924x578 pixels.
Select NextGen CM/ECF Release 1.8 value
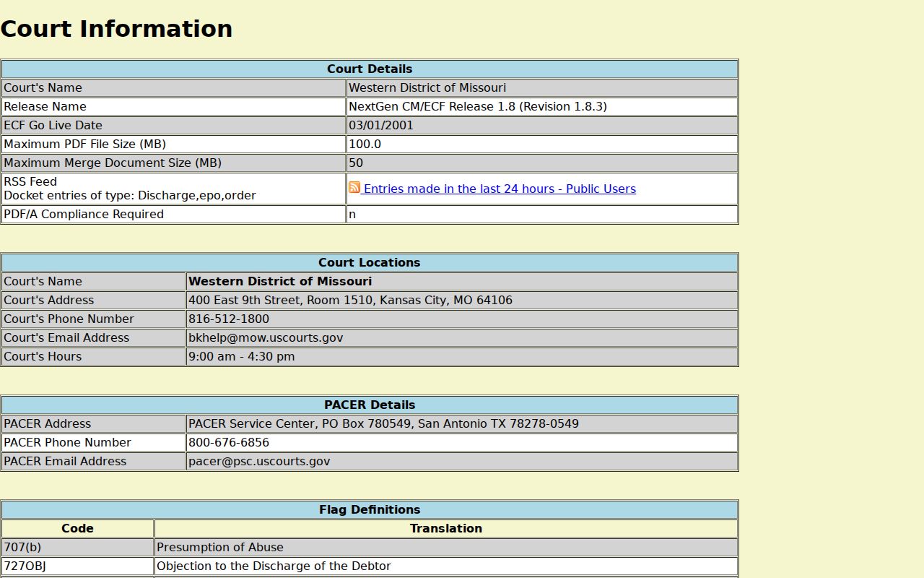coord(478,106)
